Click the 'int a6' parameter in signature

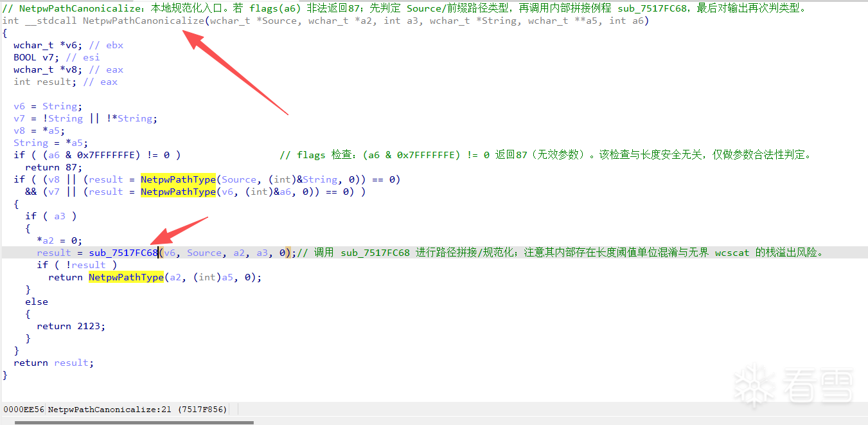[626, 21]
